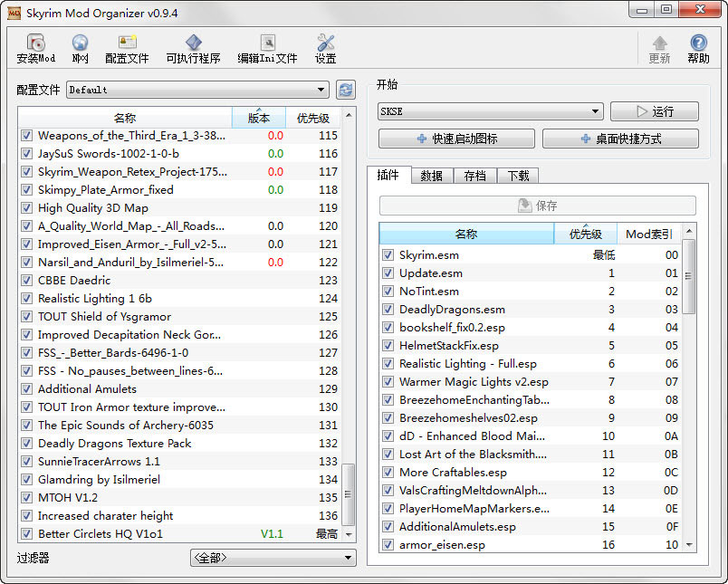The image size is (728, 584).
Task: Uncheck the CBBE Daedric mod checkbox
Action: (x=26, y=281)
